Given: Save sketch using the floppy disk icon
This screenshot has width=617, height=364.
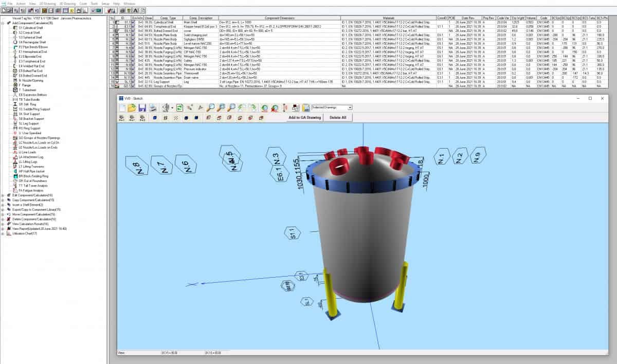Looking at the screenshot, I should [x=142, y=108].
